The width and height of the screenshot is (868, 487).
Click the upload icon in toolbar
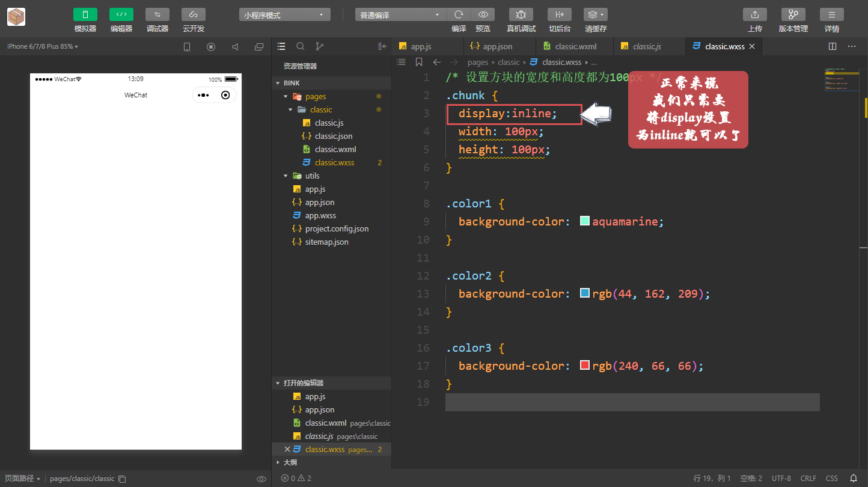click(x=755, y=14)
